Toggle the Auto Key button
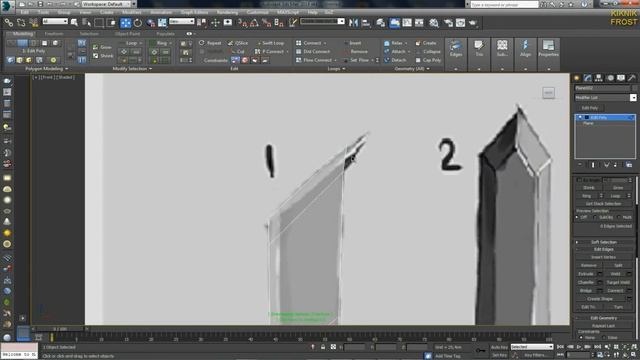This screenshot has width=640, height=360. point(499,347)
